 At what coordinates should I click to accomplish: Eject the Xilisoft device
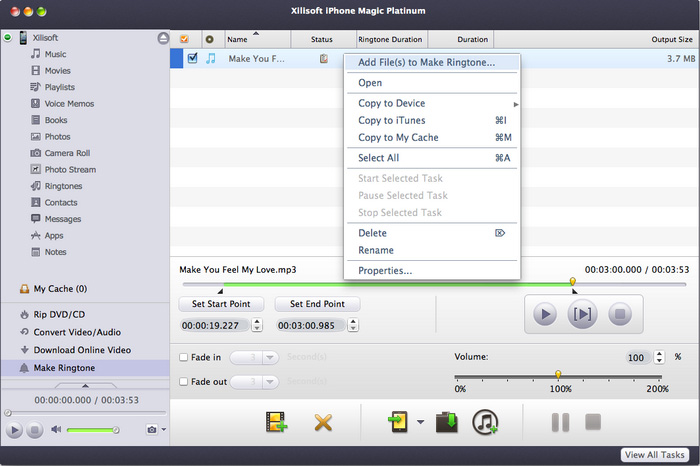tap(163, 38)
